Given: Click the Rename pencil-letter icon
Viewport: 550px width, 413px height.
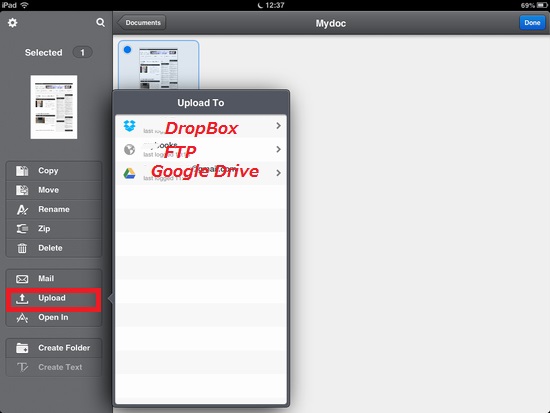Looking at the screenshot, I should [x=22, y=209].
